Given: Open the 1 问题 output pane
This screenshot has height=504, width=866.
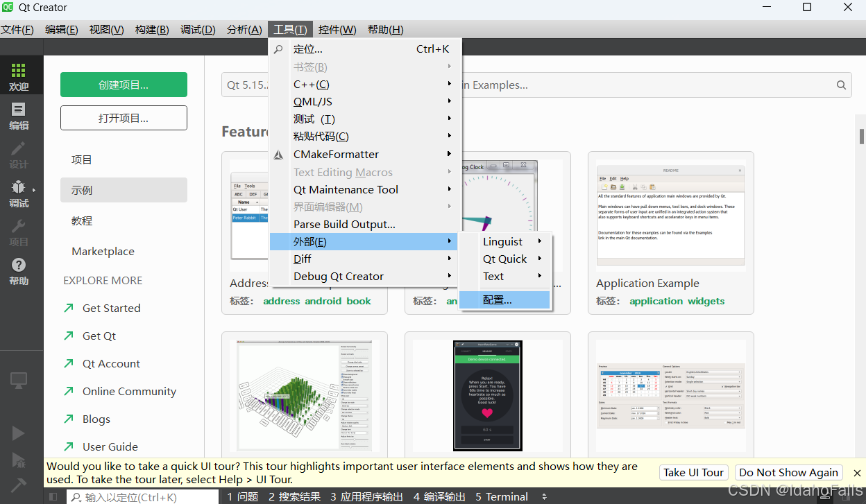Looking at the screenshot, I should [x=243, y=497].
